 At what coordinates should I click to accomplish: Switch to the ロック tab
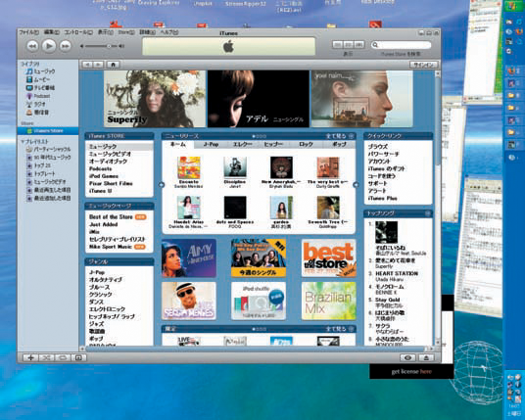[x=306, y=144]
